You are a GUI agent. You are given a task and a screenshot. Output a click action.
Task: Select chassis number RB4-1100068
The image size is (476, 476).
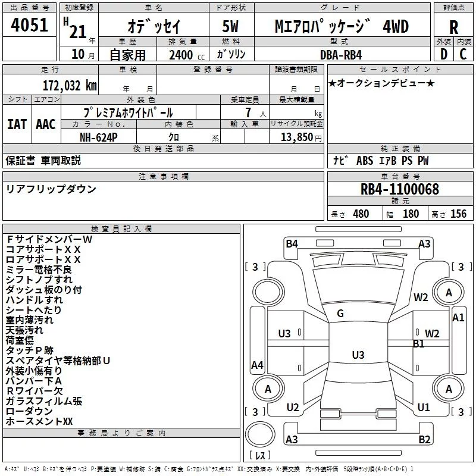pyautogui.click(x=399, y=189)
